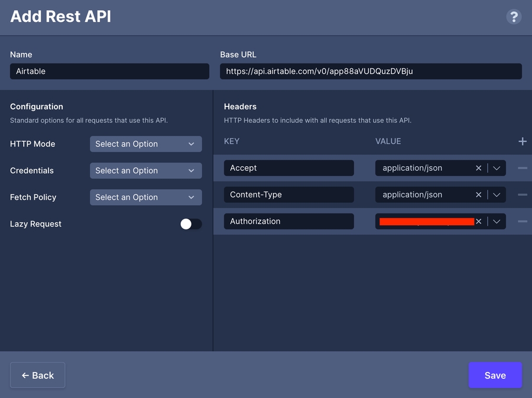532x398 pixels.
Task: Clear the Authorization header value
Action: [x=479, y=221]
